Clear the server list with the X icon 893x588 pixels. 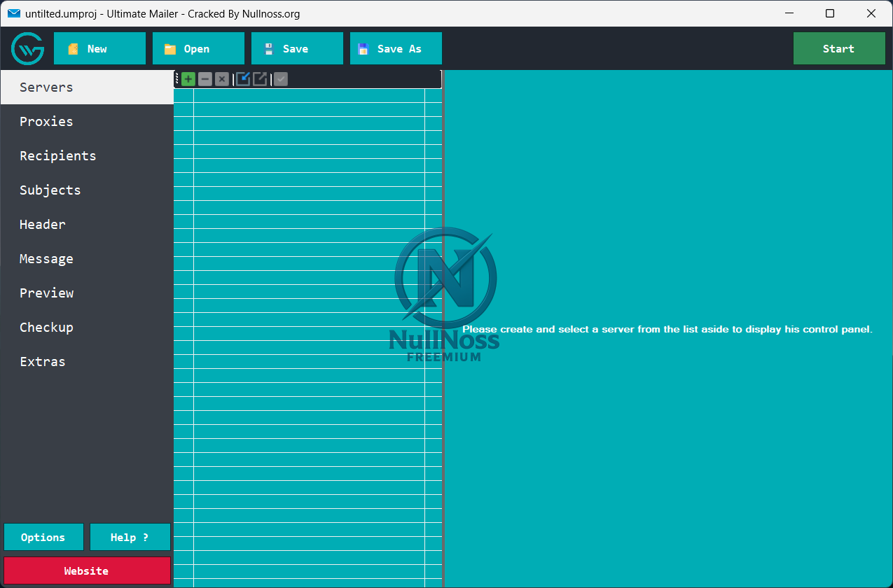(221, 79)
